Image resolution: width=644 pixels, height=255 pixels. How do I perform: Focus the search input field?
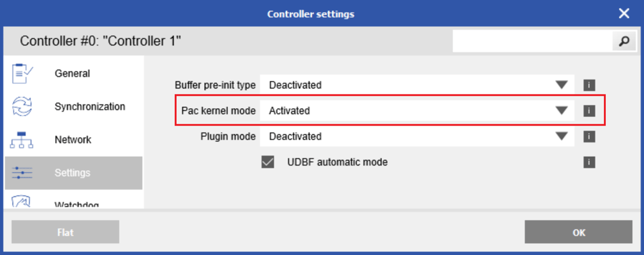(532, 42)
